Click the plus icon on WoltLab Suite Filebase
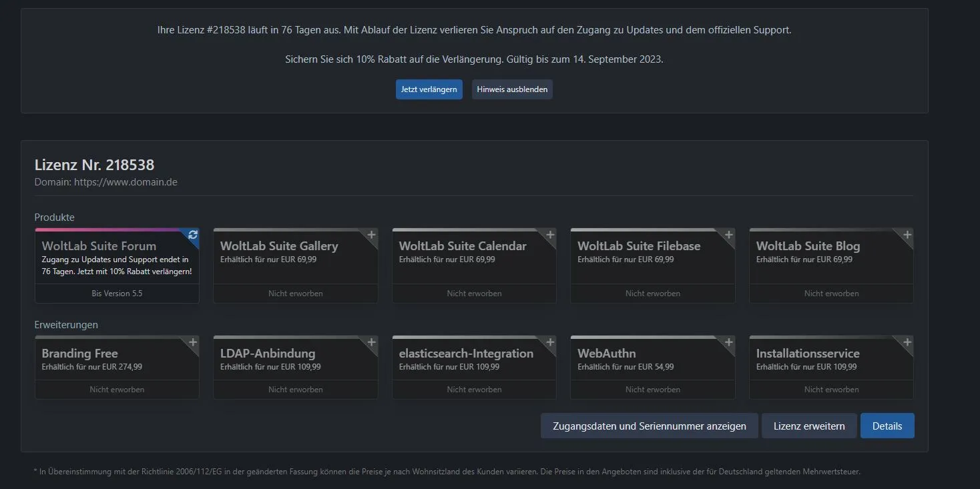The height and width of the screenshot is (489, 980). pyautogui.click(x=728, y=235)
